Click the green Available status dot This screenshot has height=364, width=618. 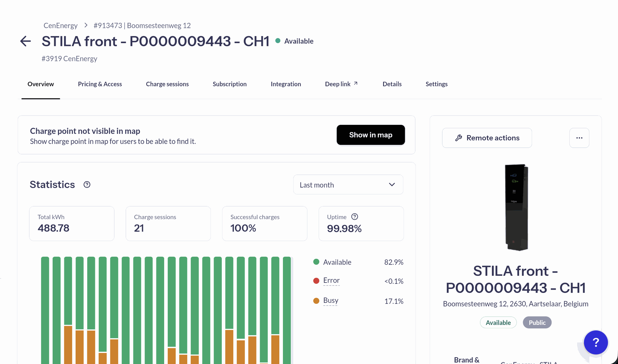(x=278, y=41)
